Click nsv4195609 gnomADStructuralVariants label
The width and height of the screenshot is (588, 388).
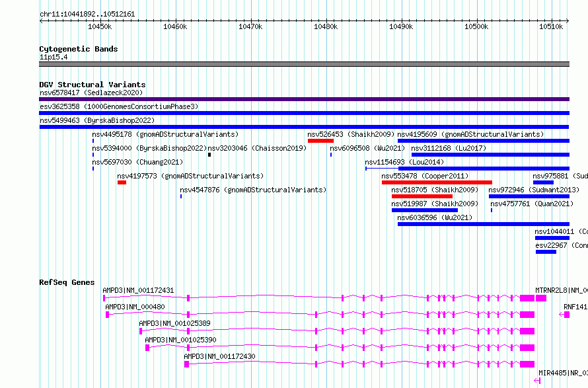coord(470,134)
